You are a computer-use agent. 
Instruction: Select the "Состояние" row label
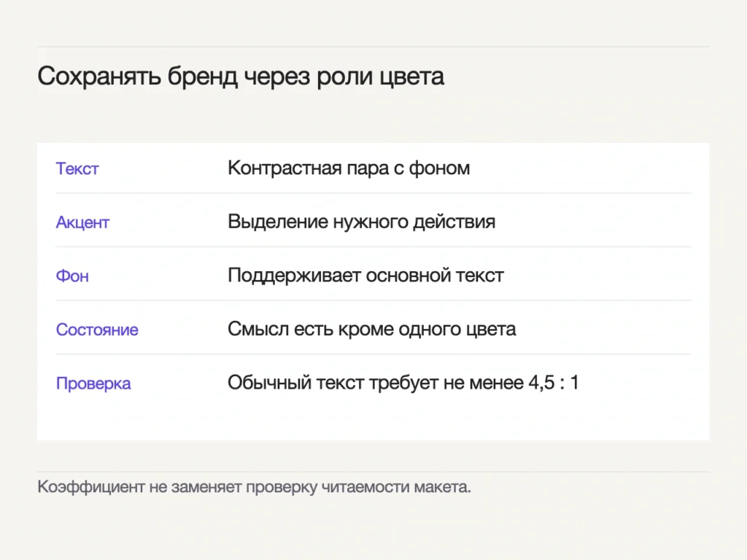(97, 330)
